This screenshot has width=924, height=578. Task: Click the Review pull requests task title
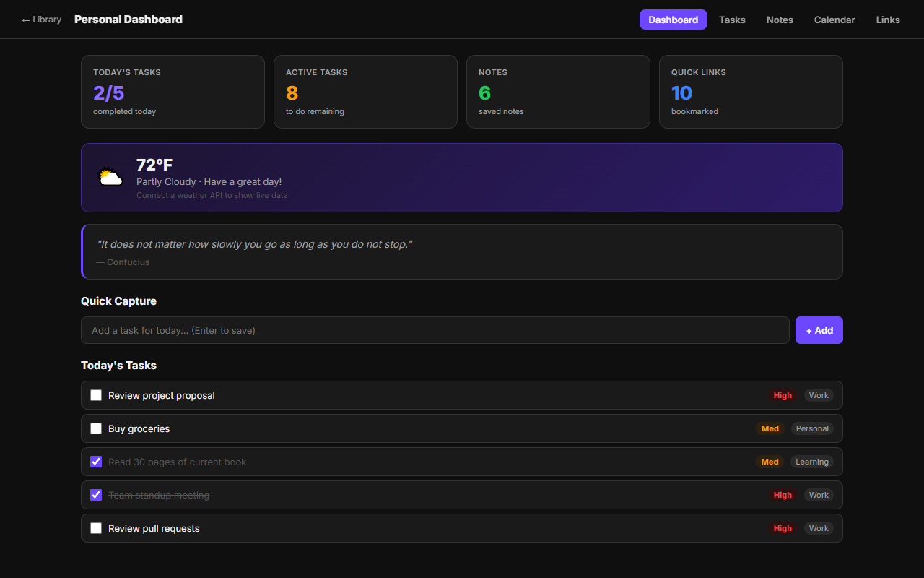(x=154, y=528)
